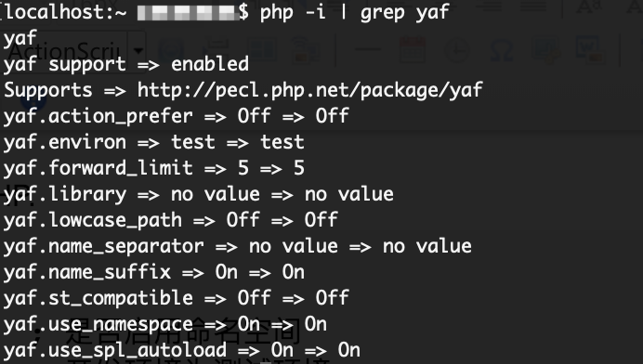The width and height of the screenshot is (643, 364).
Task: Open the ActionScript language dropdown arrow
Action: (x=138, y=51)
